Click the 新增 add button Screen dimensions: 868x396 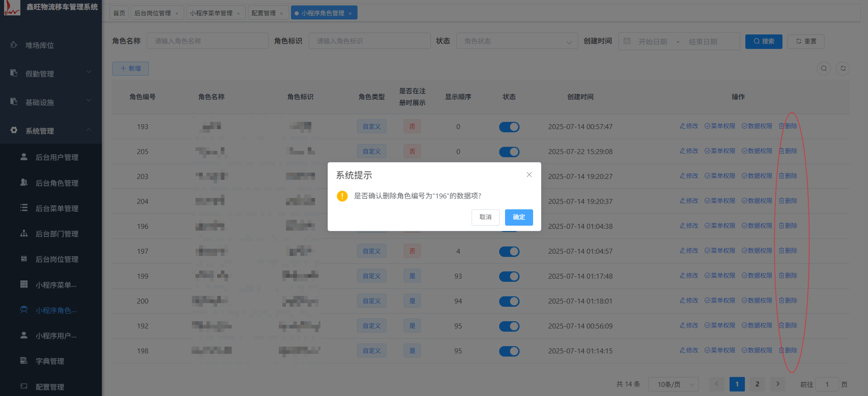point(130,68)
